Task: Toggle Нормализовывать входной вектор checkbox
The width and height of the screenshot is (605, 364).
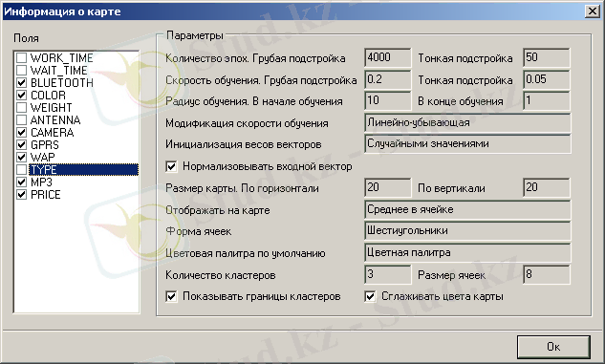Action: 171,166
